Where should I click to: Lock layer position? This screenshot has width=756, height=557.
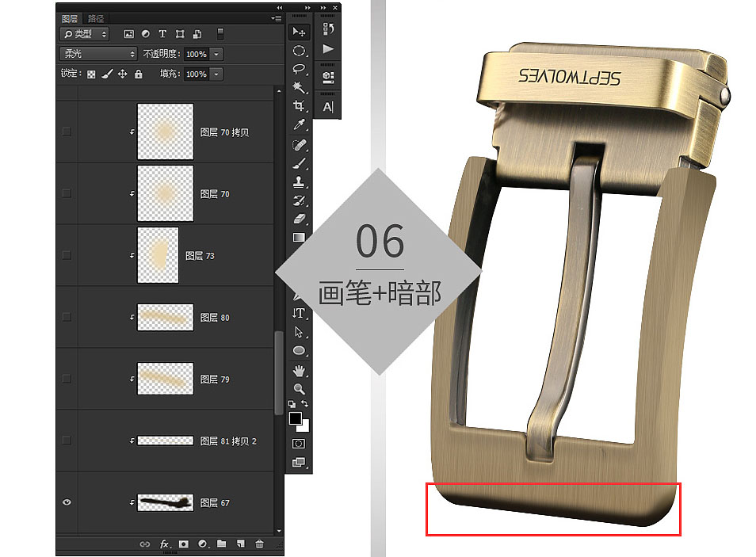123,74
